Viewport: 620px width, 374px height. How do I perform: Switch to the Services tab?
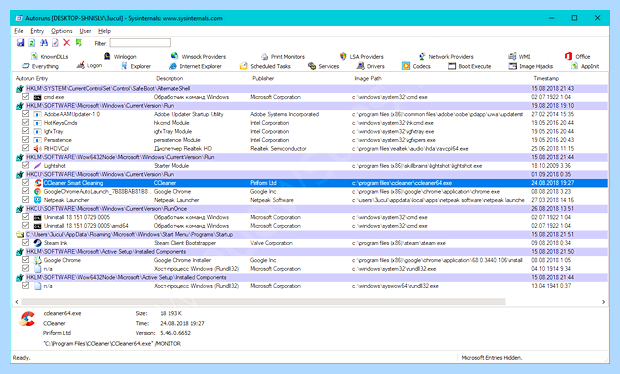pyautogui.click(x=323, y=66)
